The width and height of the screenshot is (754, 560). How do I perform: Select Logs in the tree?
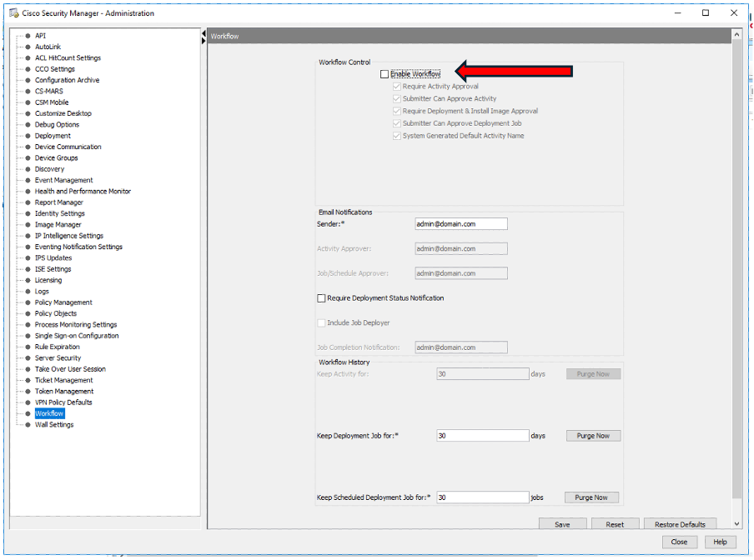[42, 291]
